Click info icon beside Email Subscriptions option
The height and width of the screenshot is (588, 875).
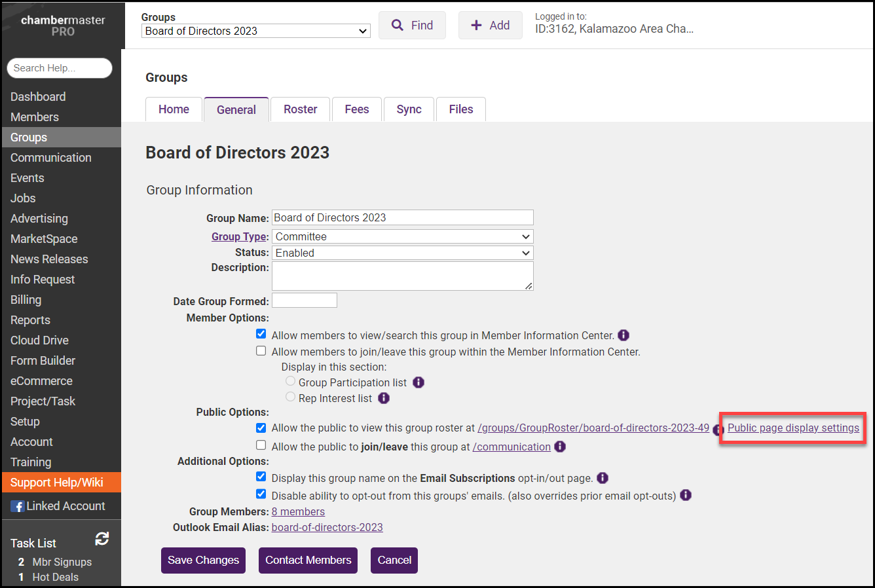[603, 478]
